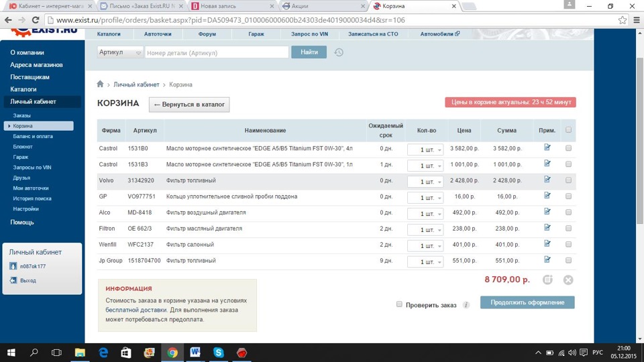Open note icon for GP VO977751 row

tap(547, 195)
